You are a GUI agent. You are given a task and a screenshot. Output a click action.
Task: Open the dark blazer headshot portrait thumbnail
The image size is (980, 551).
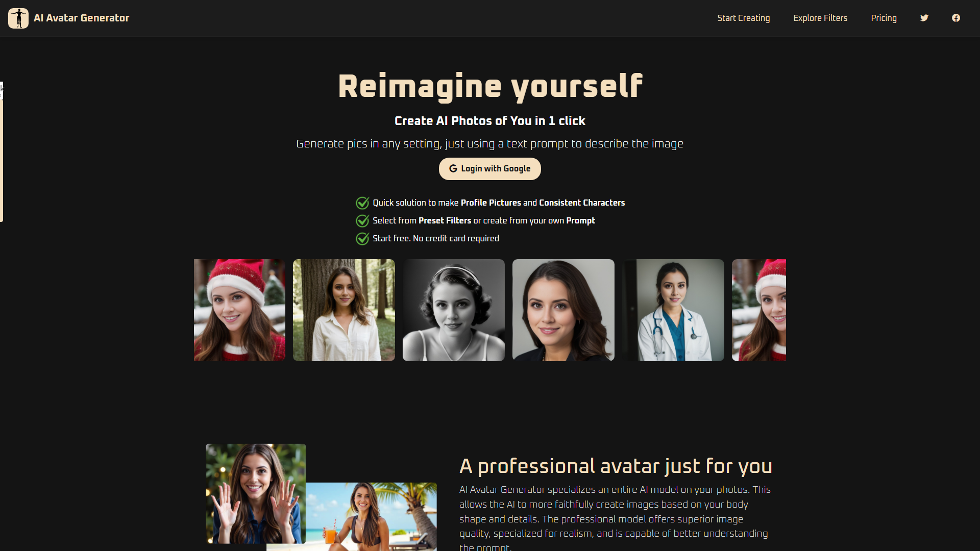563,310
